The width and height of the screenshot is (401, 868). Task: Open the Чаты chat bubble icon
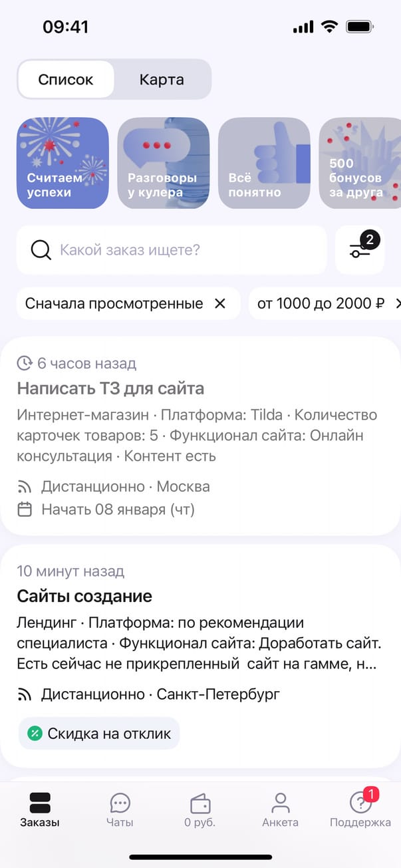pos(120,803)
